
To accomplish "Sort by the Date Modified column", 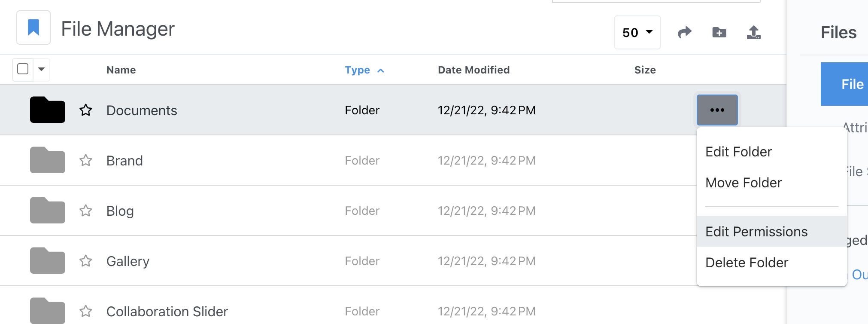I will pos(473,70).
